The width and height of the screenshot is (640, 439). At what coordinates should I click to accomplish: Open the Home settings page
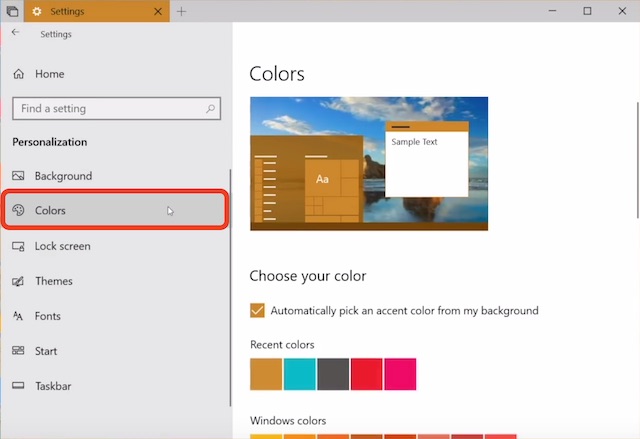pyautogui.click(x=115, y=74)
